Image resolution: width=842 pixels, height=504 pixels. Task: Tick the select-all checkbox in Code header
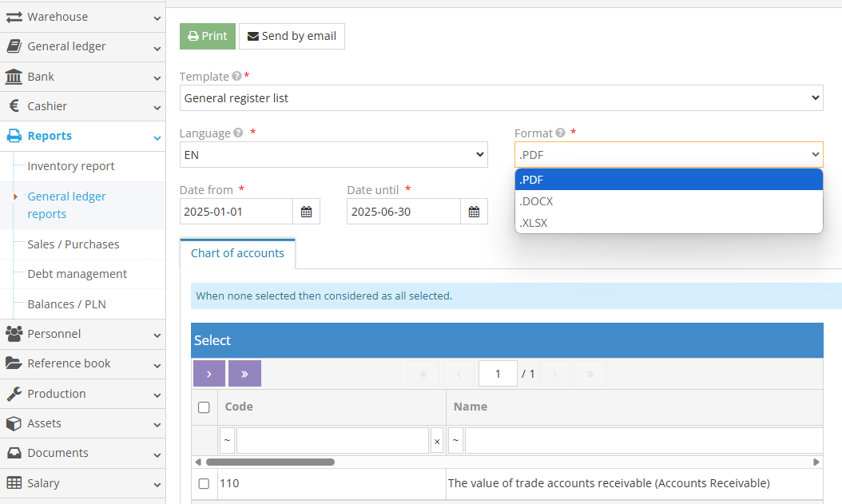pyautogui.click(x=204, y=407)
